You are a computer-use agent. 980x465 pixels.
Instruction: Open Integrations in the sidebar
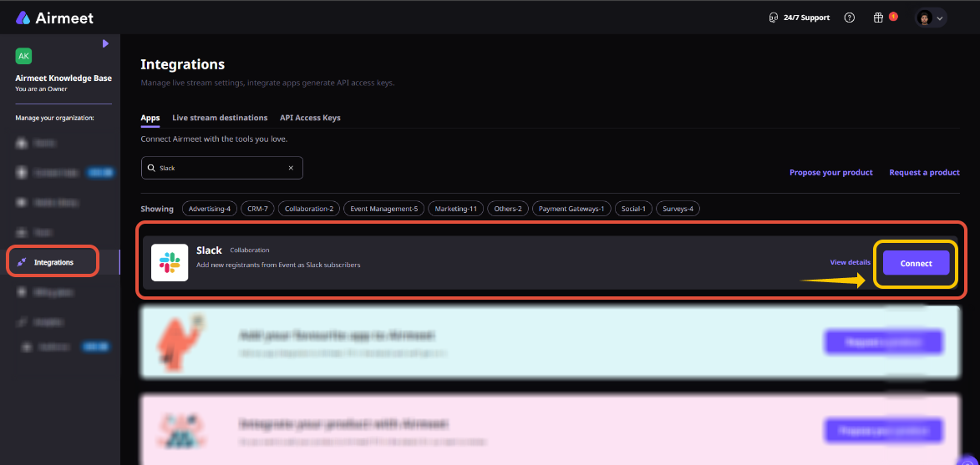coord(53,262)
